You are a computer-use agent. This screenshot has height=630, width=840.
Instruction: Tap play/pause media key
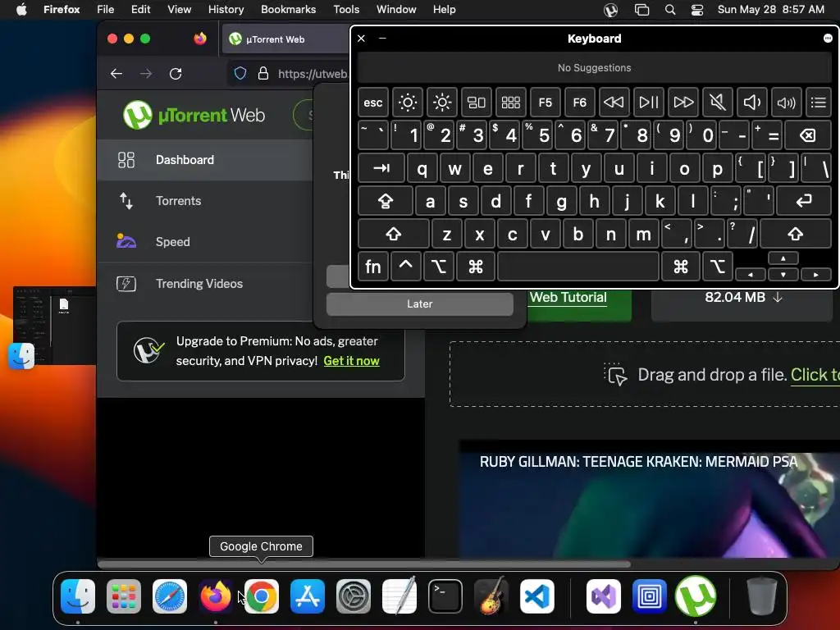coord(648,103)
